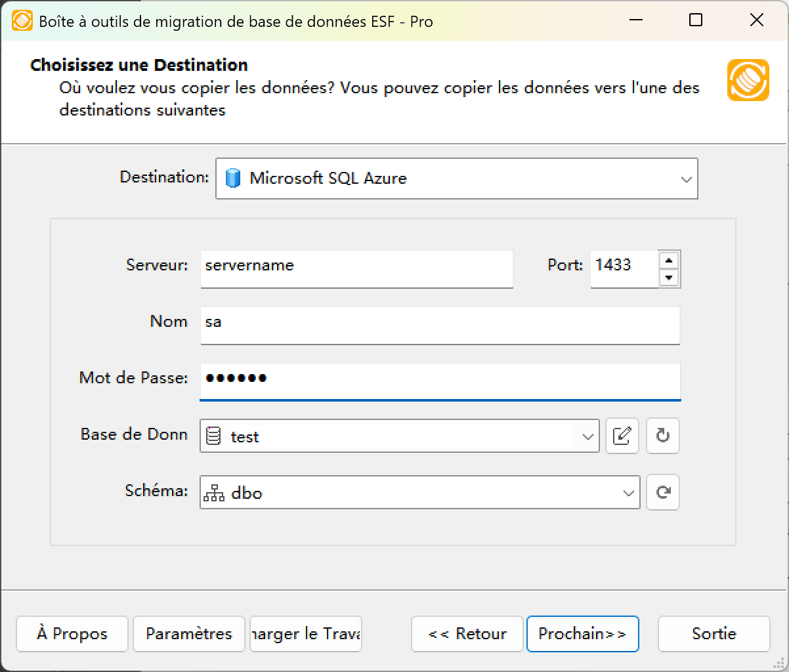Click the ESF logo in the top-right corner

[x=748, y=80]
